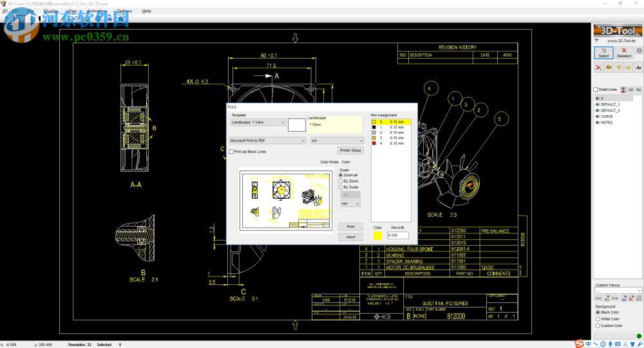Click the www.3D-Tool.de link
Viewport: 644px width, 348px height.
coord(621,41)
